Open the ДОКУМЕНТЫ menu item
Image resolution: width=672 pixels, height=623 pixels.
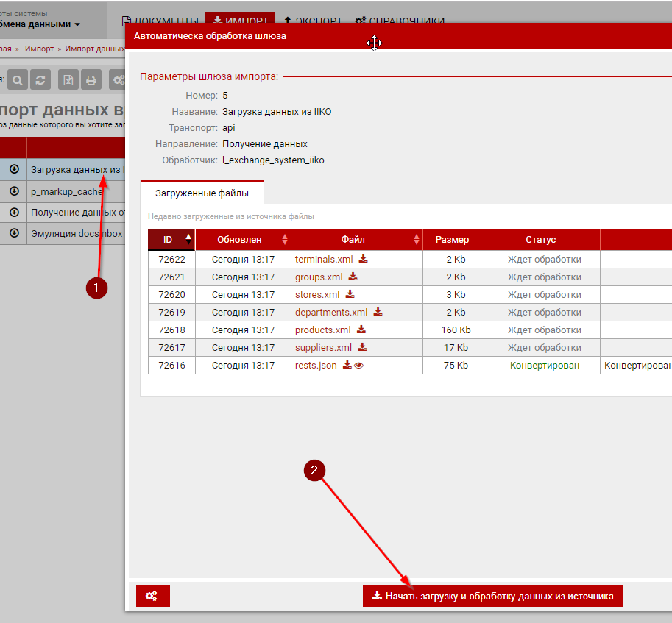point(160,21)
